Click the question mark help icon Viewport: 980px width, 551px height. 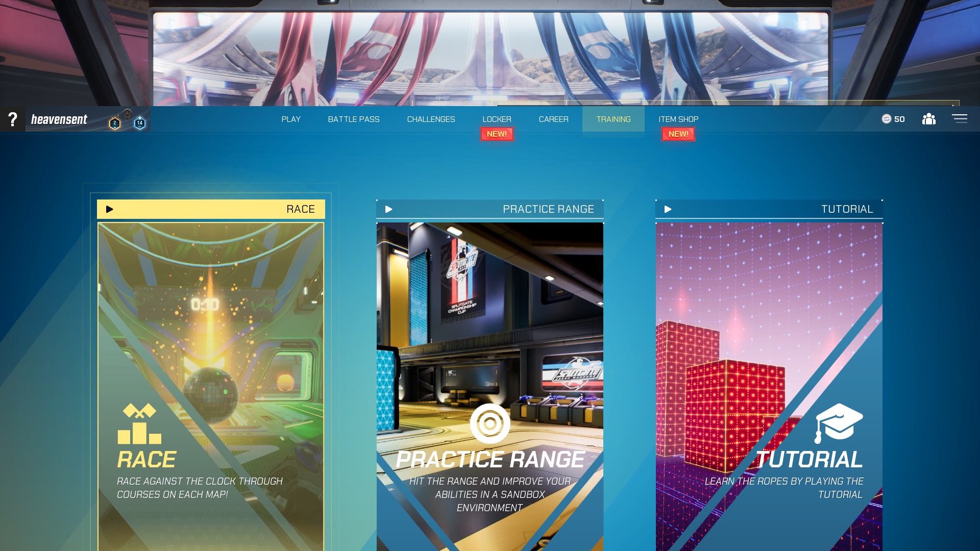(13, 119)
